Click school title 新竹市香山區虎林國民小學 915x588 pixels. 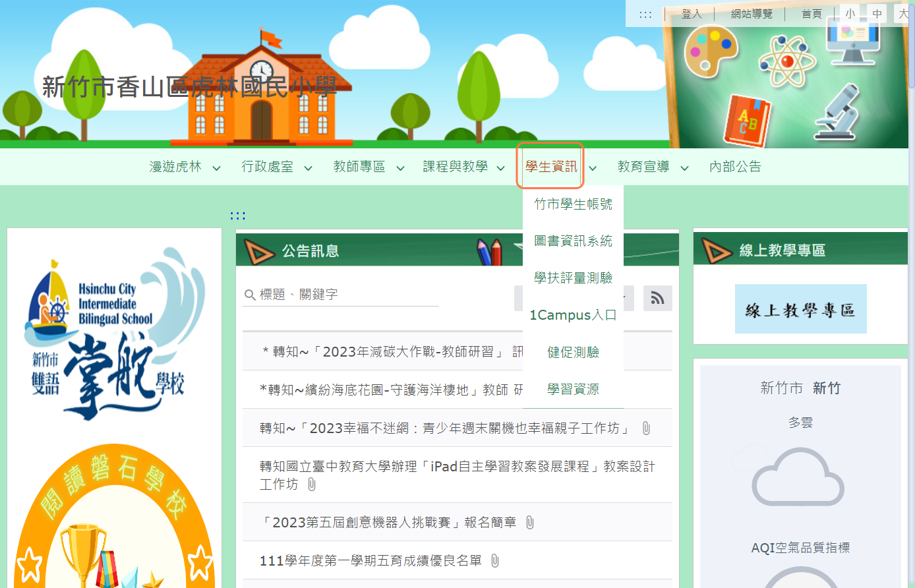tap(190, 86)
